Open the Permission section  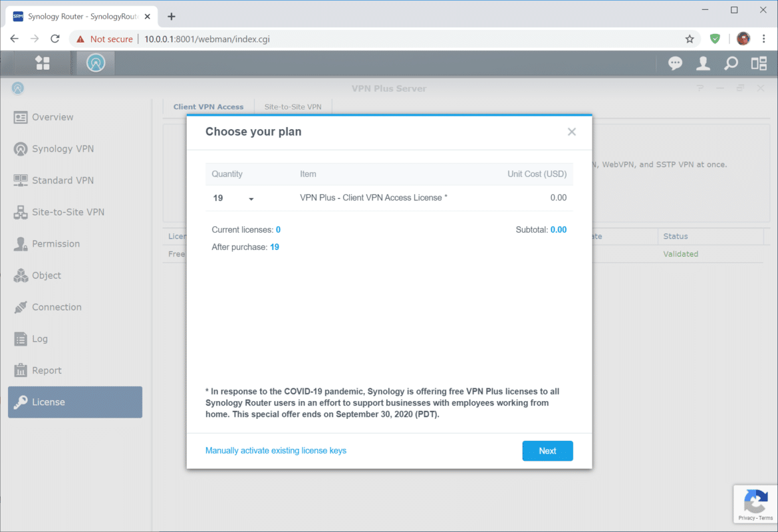(x=74, y=243)
